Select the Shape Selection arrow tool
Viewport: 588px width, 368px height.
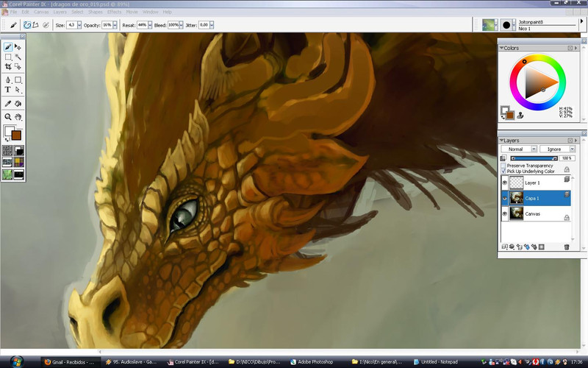point(18,90)
